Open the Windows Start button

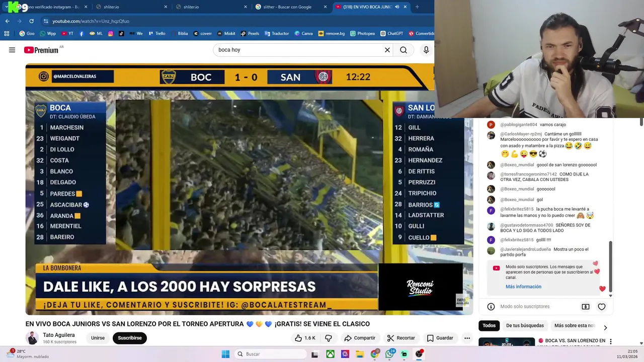[225, 354]
